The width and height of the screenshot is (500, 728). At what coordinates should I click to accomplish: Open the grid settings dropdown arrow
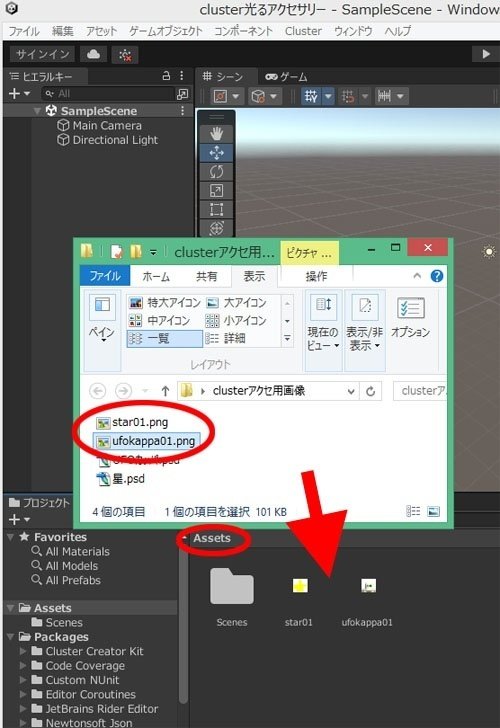pyautogui.click(x=328, y=96)
